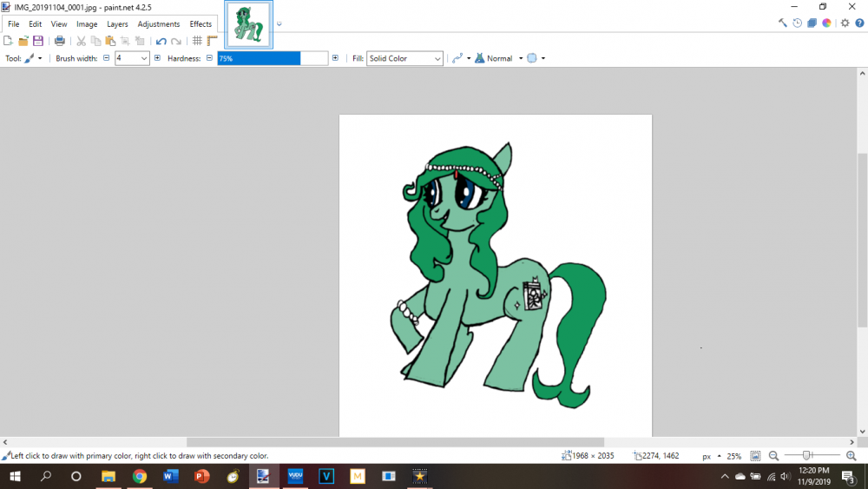Select the pony image thumbnail tab
This screenshot has height=489, width=868.
248,24
